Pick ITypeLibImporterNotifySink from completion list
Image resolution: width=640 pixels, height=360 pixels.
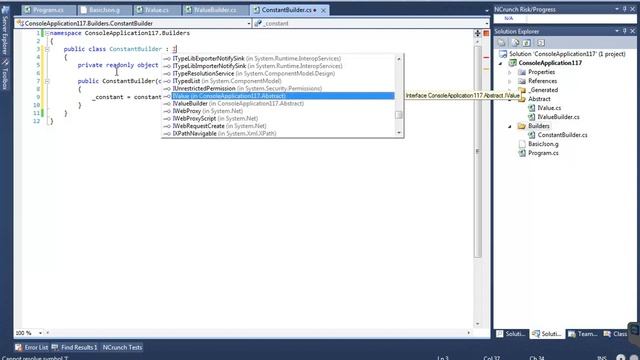tap(279, 66)
